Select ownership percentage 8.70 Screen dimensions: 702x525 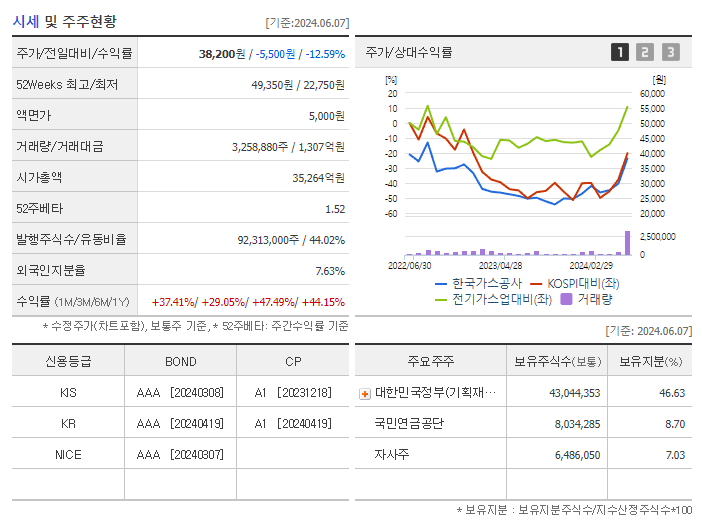click(675, 424)
